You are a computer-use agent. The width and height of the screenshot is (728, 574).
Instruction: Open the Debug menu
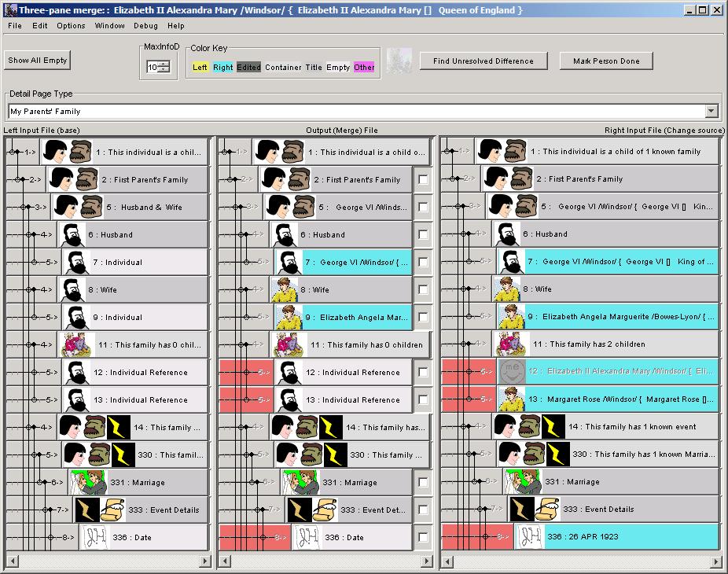(x=145, y=26)
